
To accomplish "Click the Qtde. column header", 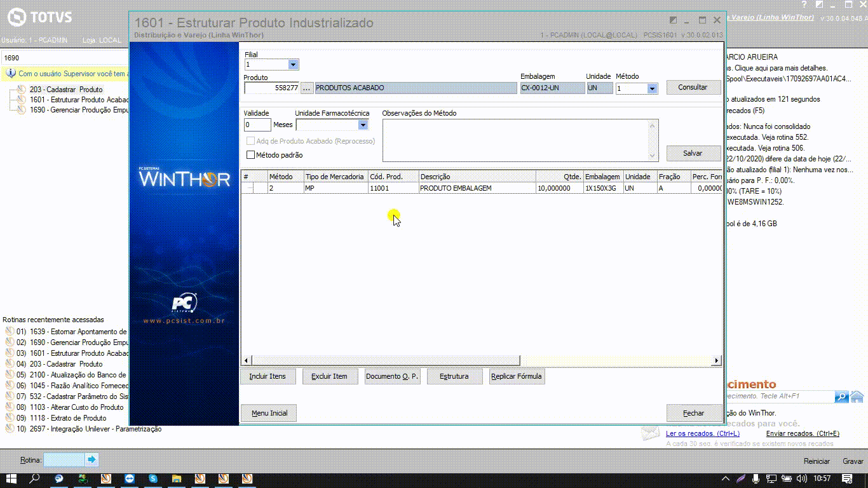I will coord(560,177).
